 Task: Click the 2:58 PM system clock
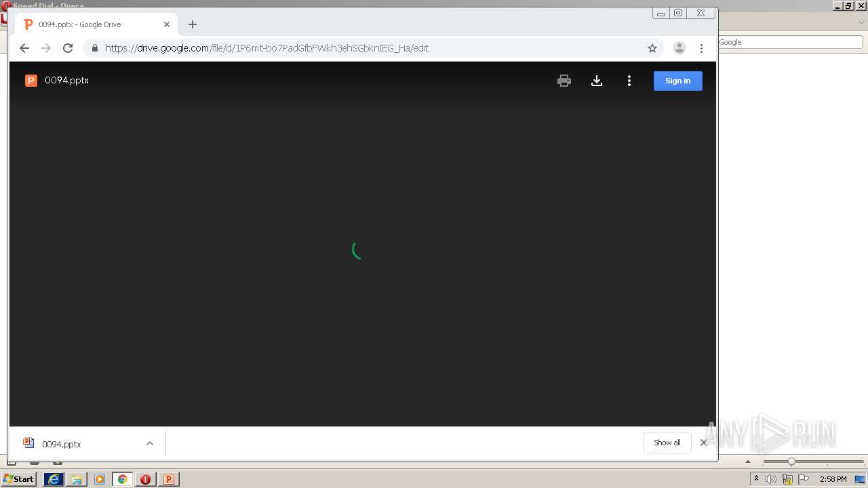coord(833,479)
